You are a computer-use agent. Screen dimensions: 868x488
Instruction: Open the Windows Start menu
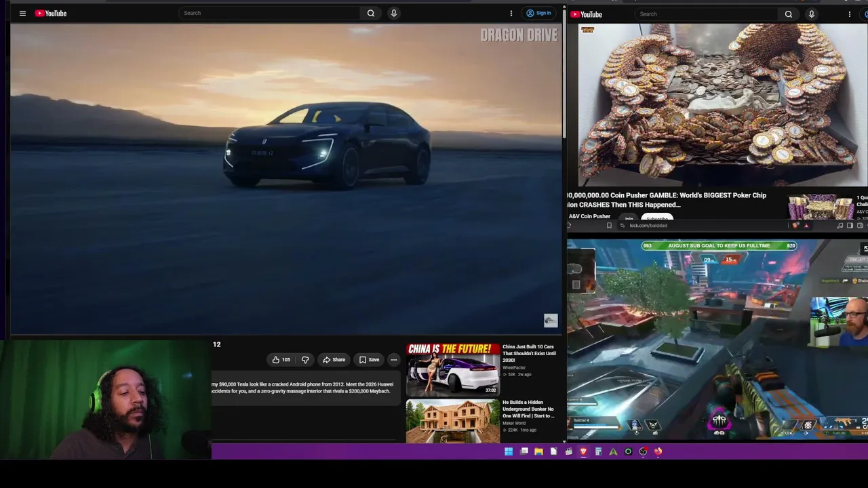click(x=509, y=451)
